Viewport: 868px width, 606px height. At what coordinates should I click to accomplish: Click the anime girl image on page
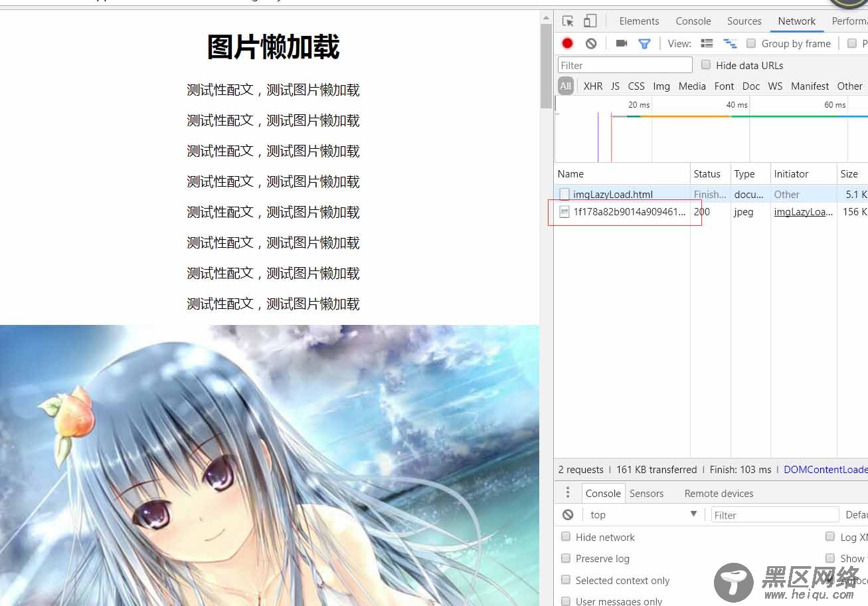point(270,465)
